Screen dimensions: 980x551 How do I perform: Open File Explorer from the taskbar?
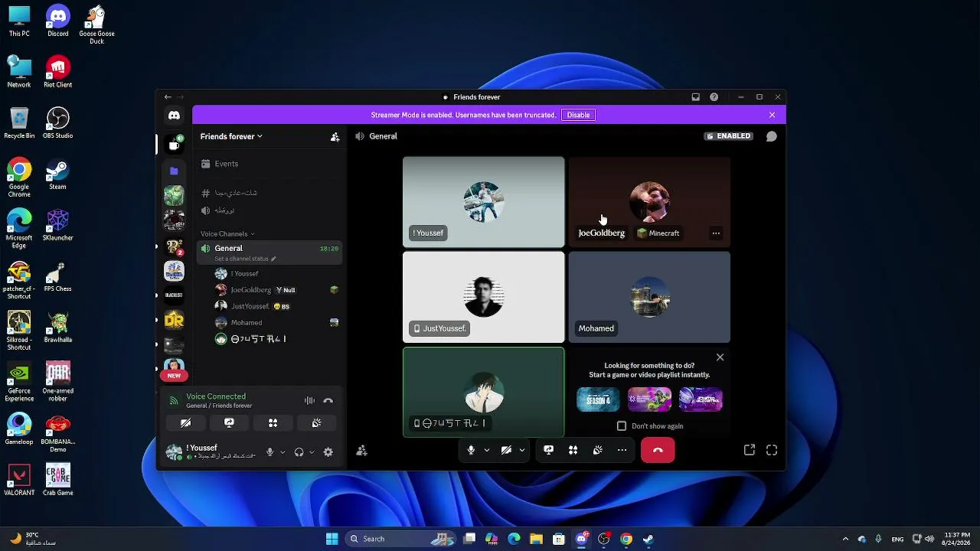point(536,539)
